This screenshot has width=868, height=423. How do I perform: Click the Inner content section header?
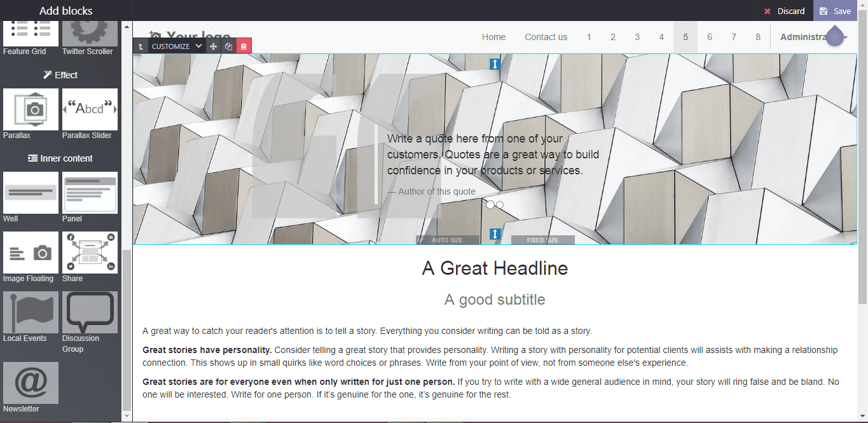[x=60, y=158]
